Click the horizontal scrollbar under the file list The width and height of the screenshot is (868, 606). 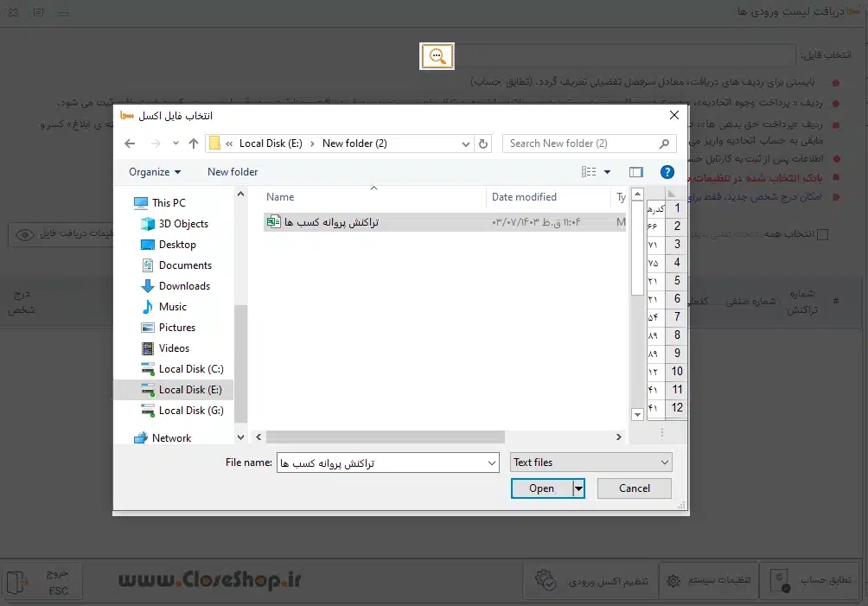386,437
